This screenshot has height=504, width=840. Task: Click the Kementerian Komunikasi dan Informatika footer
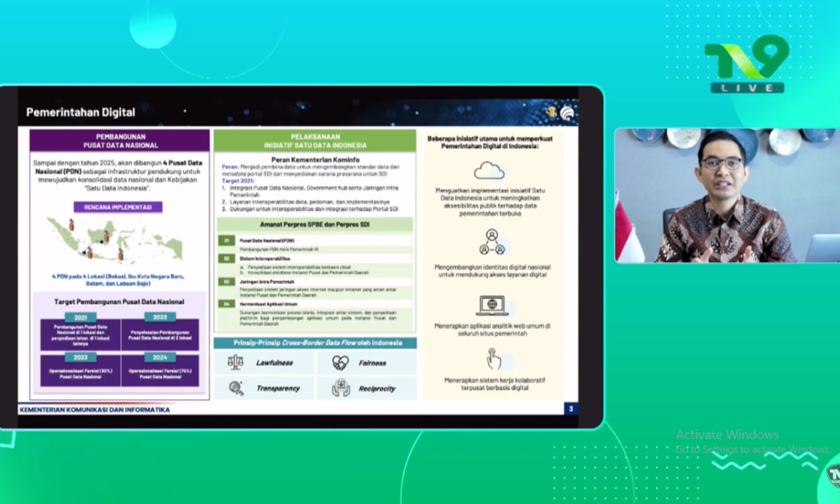95,410
